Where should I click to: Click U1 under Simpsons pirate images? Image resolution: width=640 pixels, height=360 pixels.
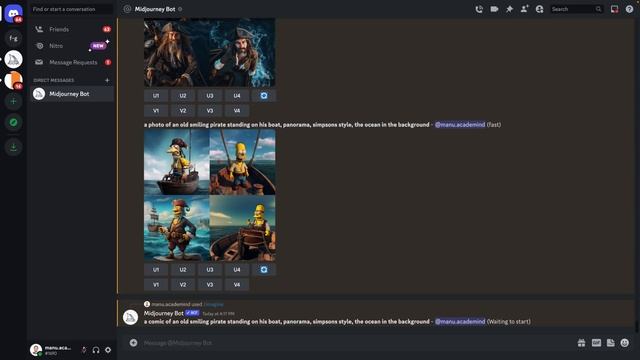tap(156, 269)
